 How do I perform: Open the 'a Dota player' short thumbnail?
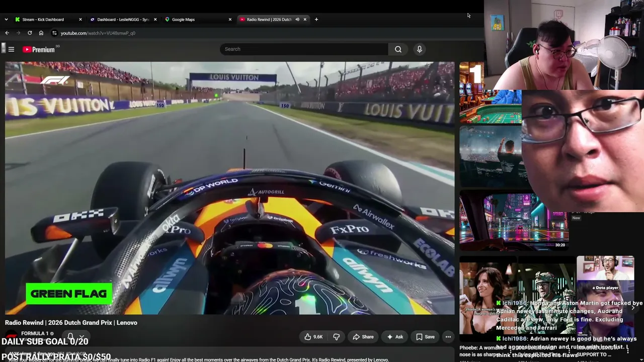click(x=605, y=298)
